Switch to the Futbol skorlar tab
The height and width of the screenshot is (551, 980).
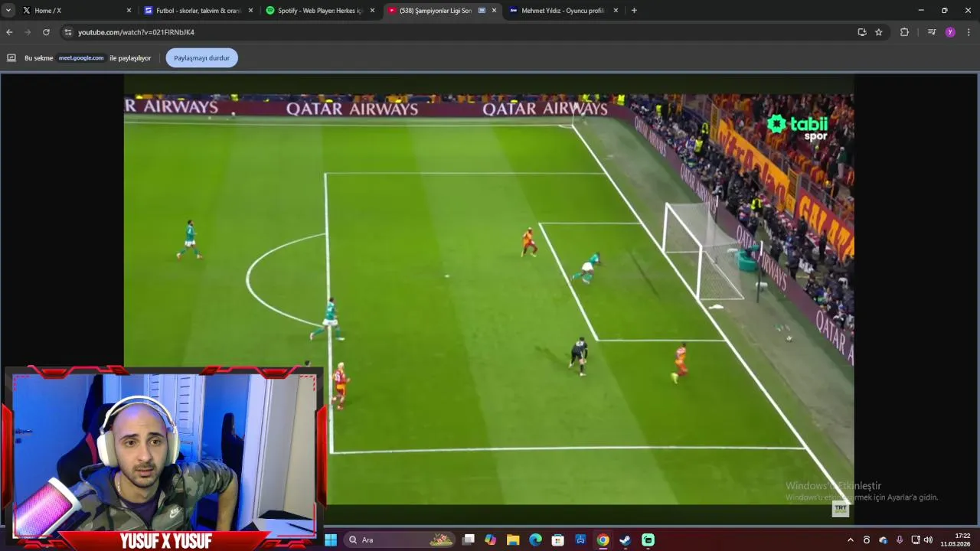coord(198,11)
